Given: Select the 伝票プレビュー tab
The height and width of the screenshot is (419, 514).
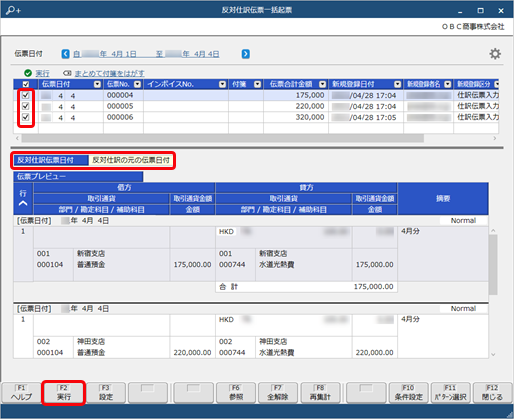Looking at the screenshot, I should pos(78,176).
